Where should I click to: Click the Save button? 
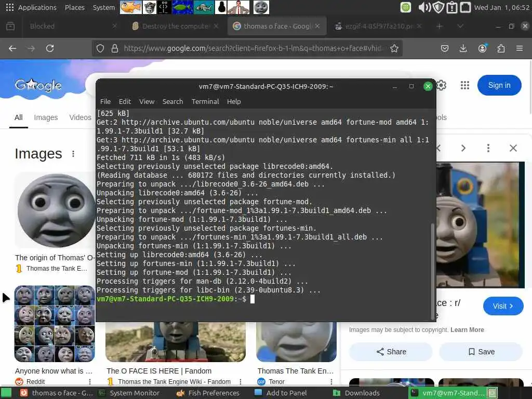coord(481,352)
